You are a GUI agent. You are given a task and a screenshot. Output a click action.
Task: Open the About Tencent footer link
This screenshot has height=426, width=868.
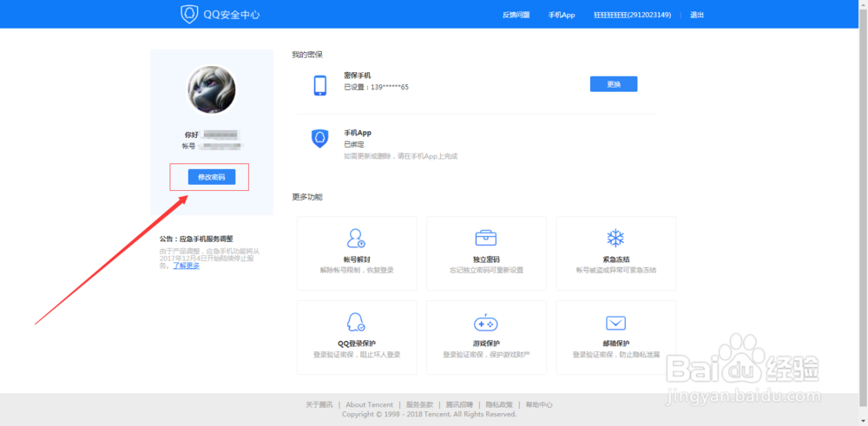click(x=369, y=404)
